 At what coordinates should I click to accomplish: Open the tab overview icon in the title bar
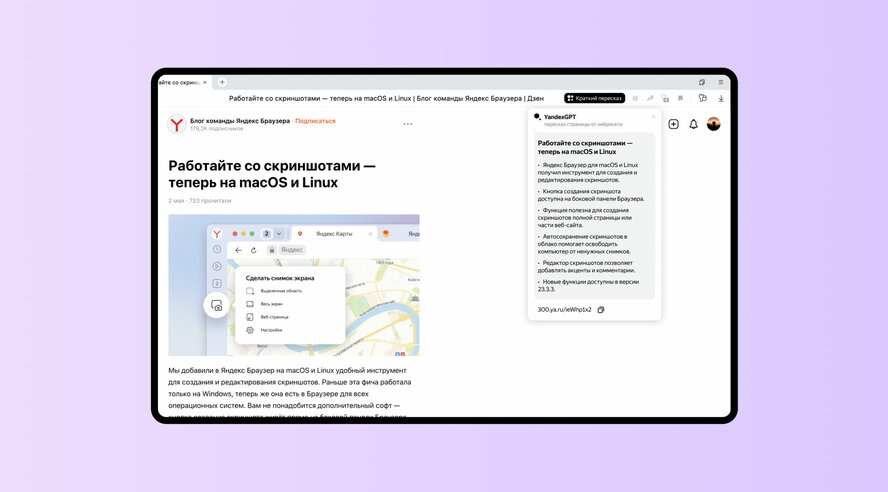pos(702,82)
